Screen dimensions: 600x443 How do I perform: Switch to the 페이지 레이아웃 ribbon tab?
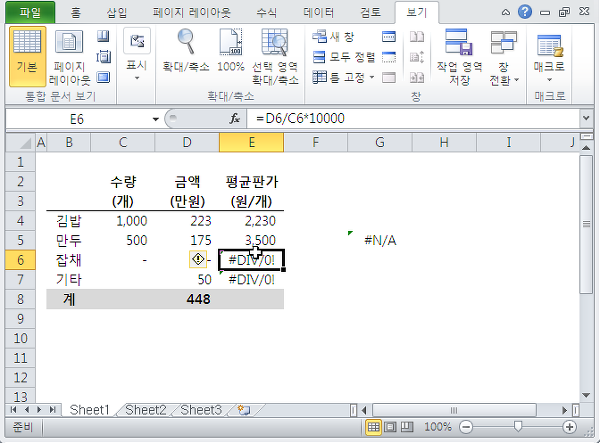tap(191, 13)
